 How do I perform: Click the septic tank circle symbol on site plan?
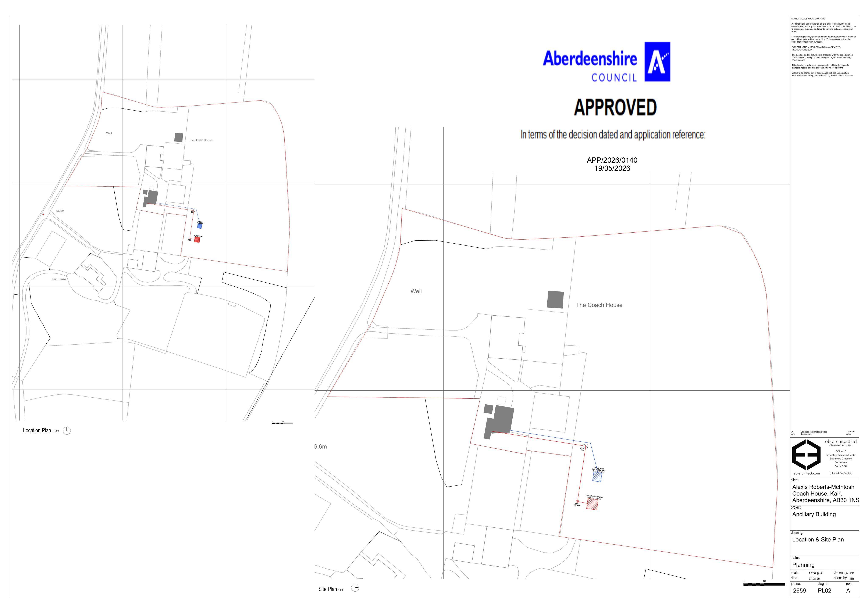[x=586, y=446]
